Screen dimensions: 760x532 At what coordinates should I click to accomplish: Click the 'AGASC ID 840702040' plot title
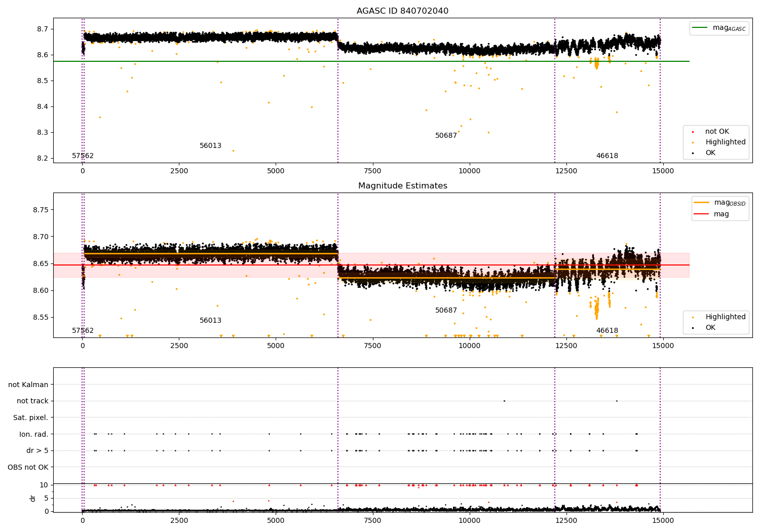402,11
